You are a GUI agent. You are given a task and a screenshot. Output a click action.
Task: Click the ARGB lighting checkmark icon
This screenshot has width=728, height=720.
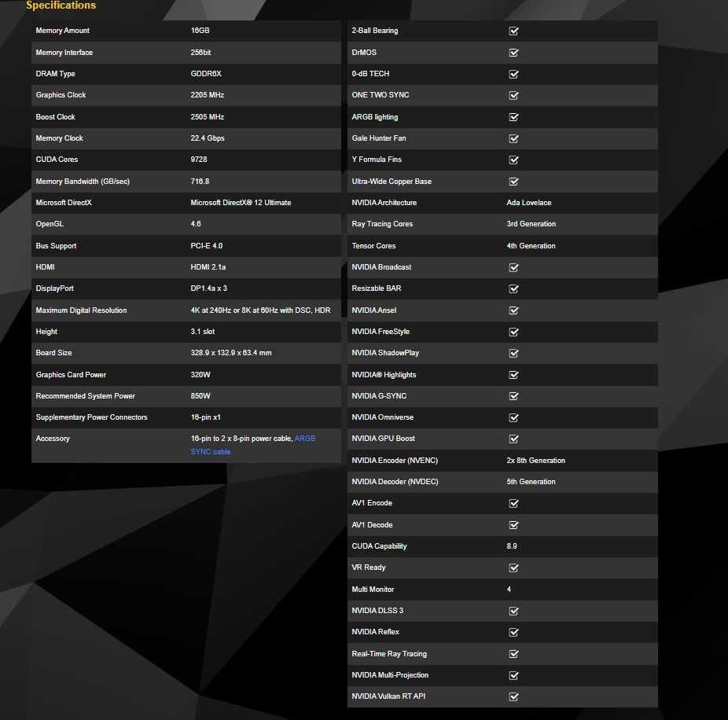pos(513,117)
